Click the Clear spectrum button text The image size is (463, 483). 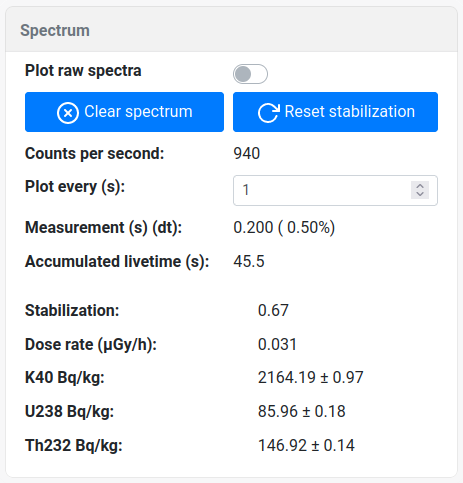pyautogui.click(x=138, y=111)
